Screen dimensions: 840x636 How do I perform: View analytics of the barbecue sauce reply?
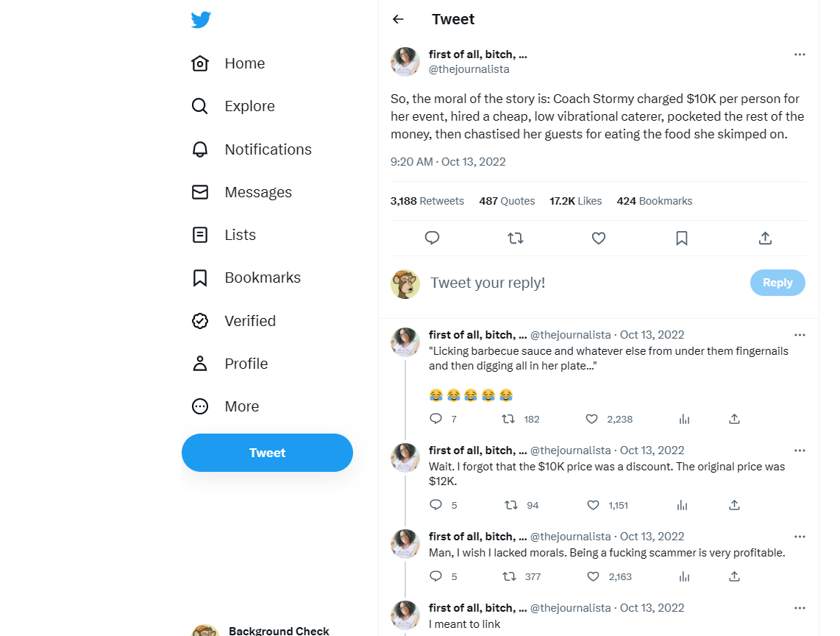pyautogui.click(x=684, y=420)
